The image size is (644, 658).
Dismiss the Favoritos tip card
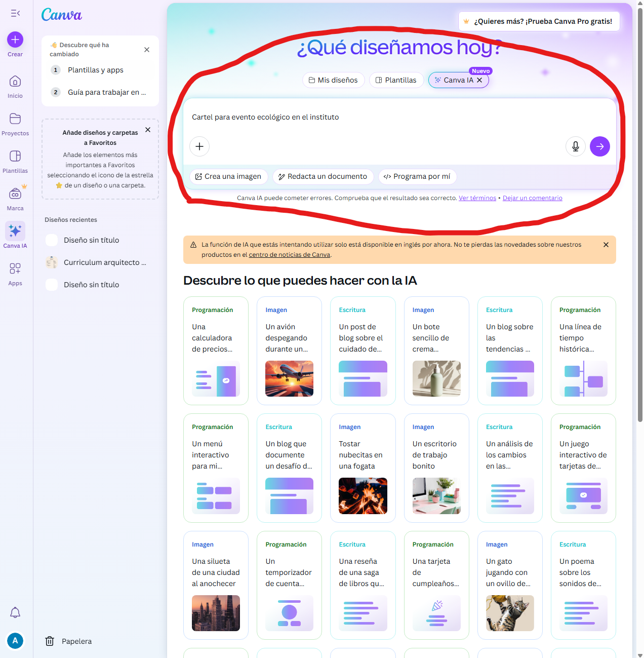[x=148, y=130]
